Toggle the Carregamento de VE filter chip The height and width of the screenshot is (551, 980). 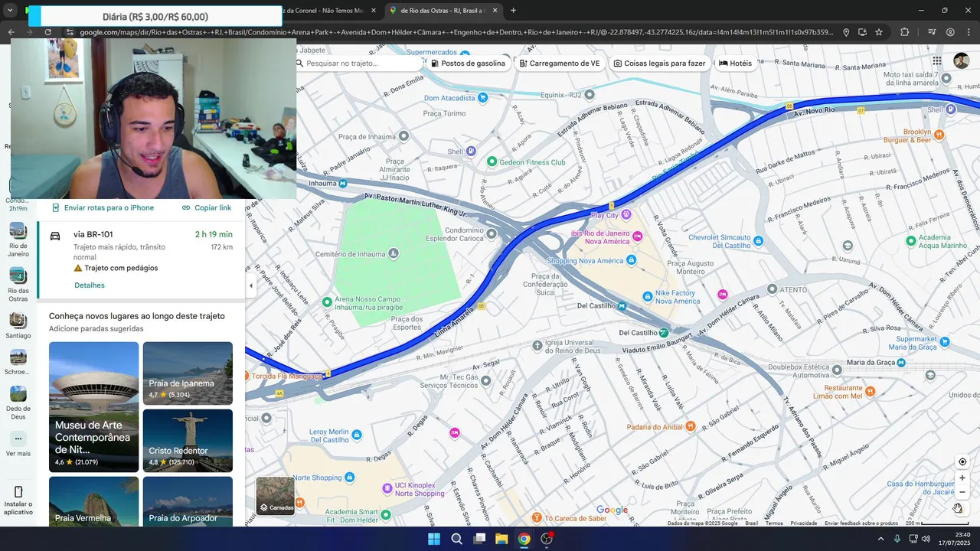(559, 64)
